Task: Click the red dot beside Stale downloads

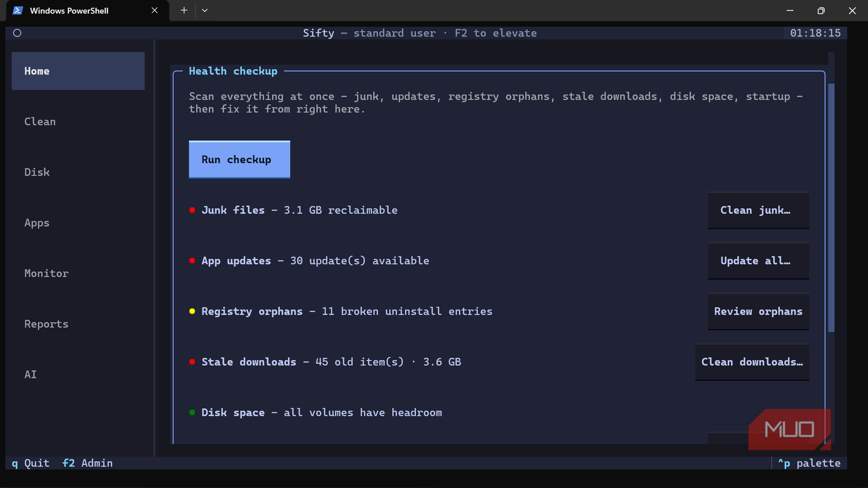Action: [192, 362]
